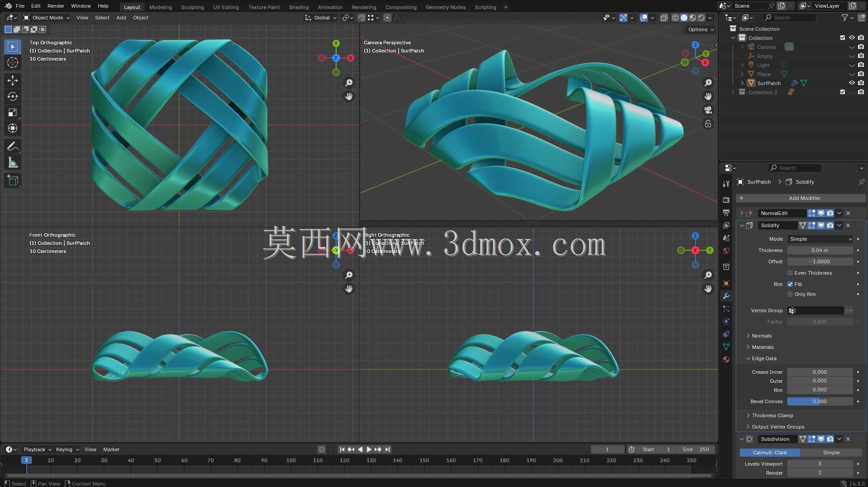Open the Physics properties tab
868x487 pixels.
726,321
